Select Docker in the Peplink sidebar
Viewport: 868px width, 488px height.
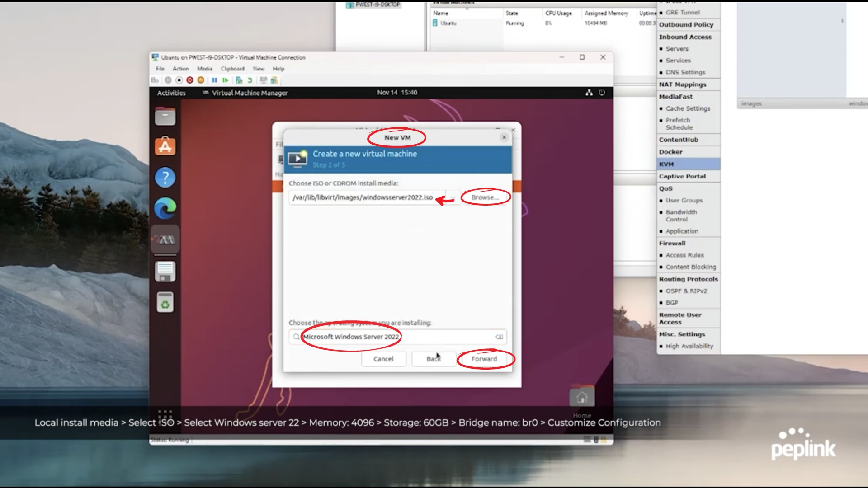pyautogui.click(x=670, y=152)
